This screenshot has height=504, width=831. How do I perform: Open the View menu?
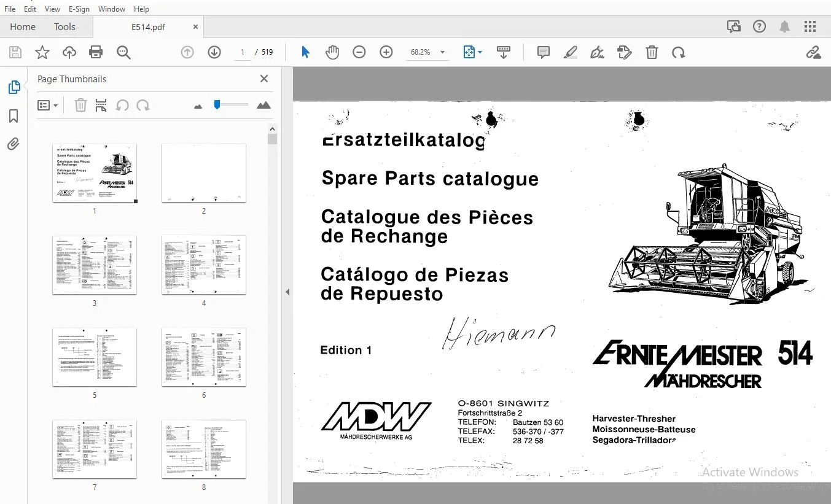[53, 9]
